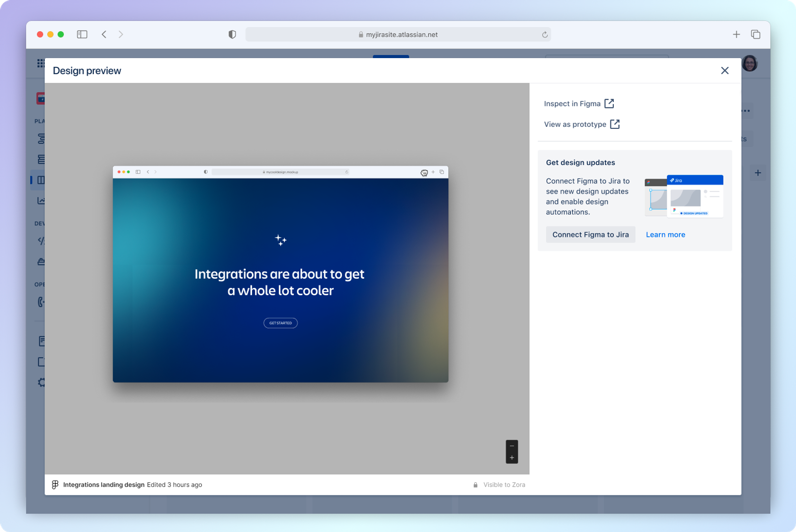The height and width of the screenshot is (532, 796).
Task: Go back using Safari back arrow
Action: tap(104, 35)
